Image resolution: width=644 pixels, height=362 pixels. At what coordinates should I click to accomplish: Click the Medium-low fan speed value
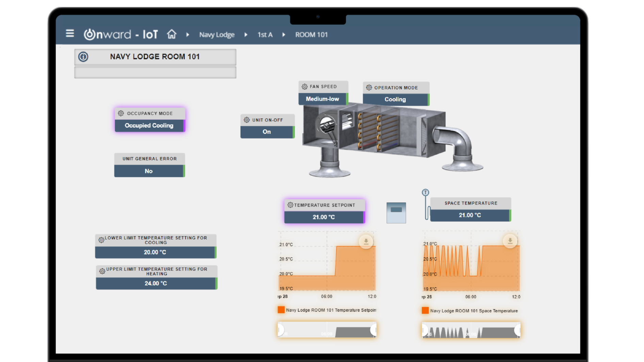[322, 99]
